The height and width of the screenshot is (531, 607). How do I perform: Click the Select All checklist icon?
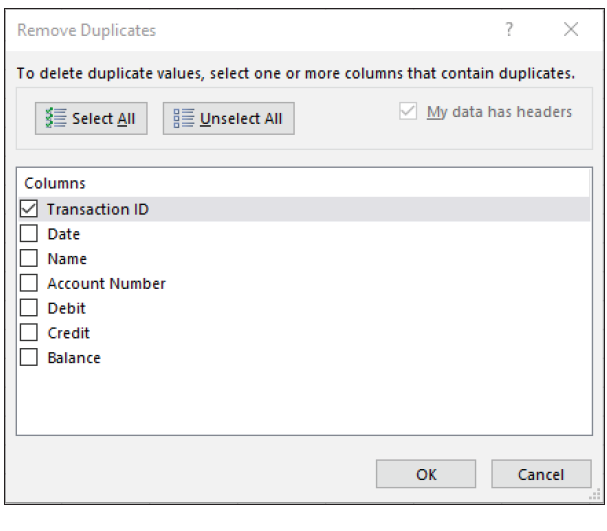point(56,119)
